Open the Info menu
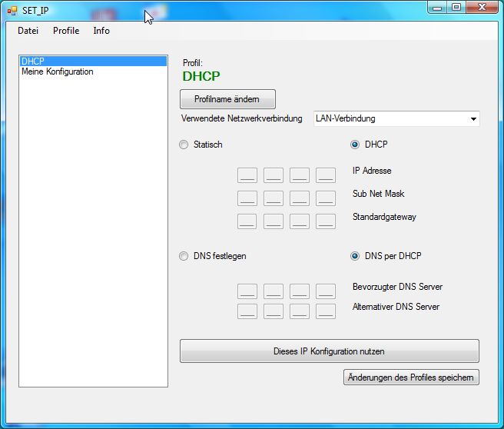 point(101,31)
